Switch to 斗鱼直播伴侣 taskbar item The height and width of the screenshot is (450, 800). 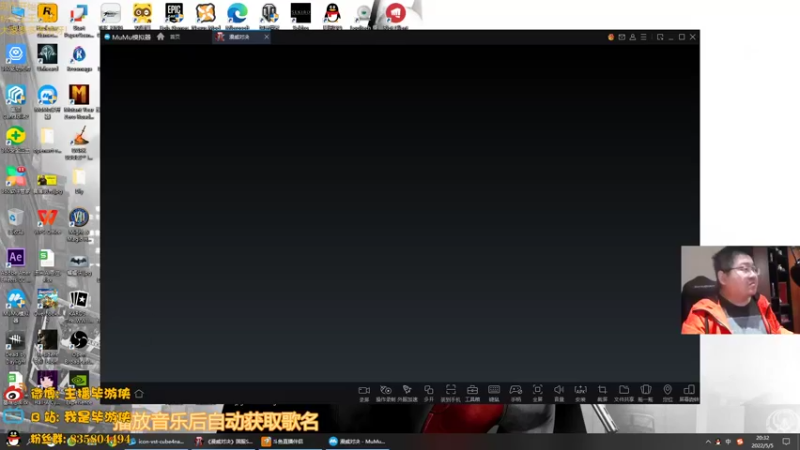[x=291, y=441]
